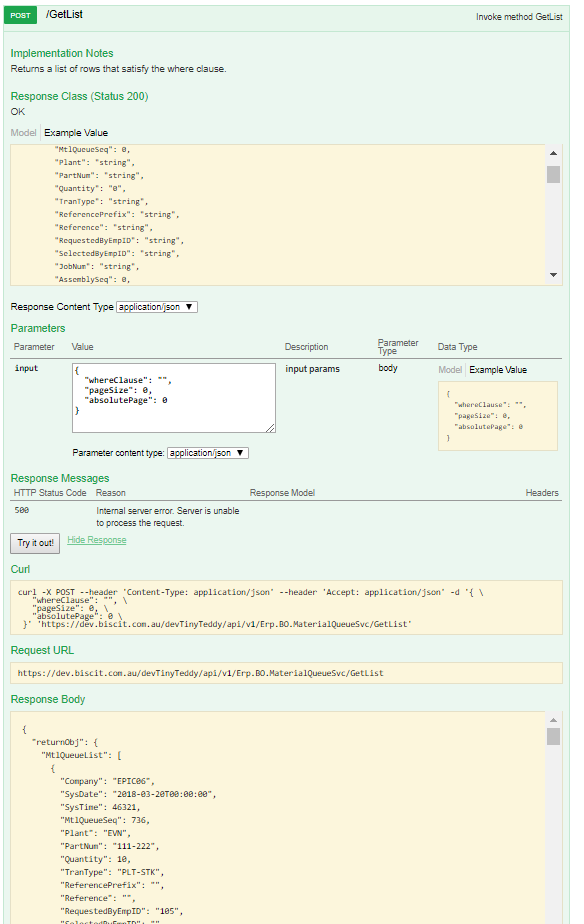Click the up arrow of the Response Body scrollbar
The image size is (584, 924).
click(553, 720)
